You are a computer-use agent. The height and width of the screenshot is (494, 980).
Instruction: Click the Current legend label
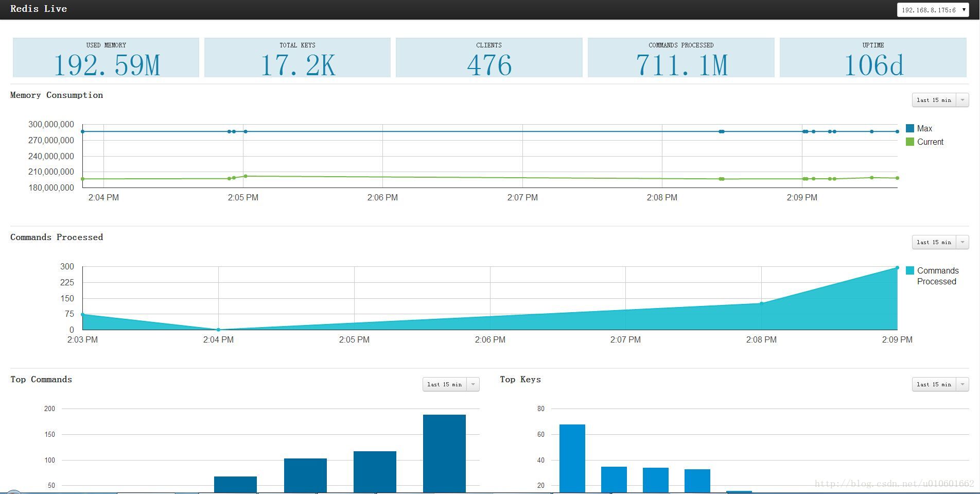tap(930, 142)
